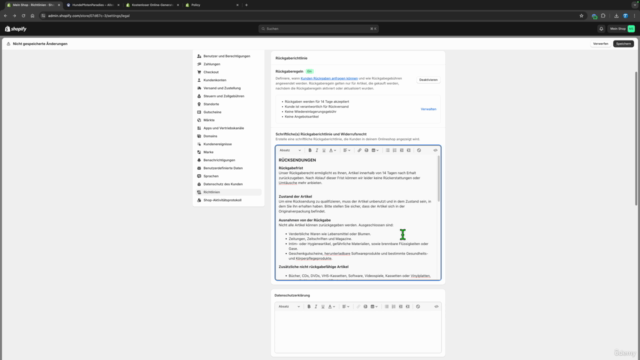The height and width of the screenshot is (360, 640).
Task: Open alignment dropdown in Datenschutzerklärung editor
Action: click(346, 307)
